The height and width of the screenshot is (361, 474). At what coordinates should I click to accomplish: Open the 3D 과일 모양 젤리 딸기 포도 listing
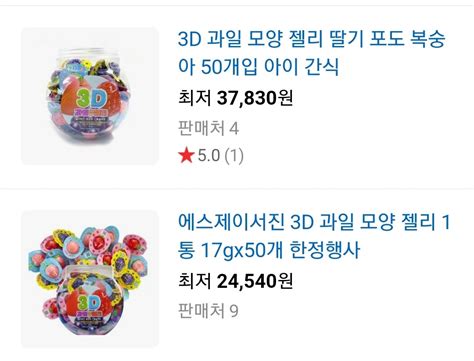(x=311, y=53)
